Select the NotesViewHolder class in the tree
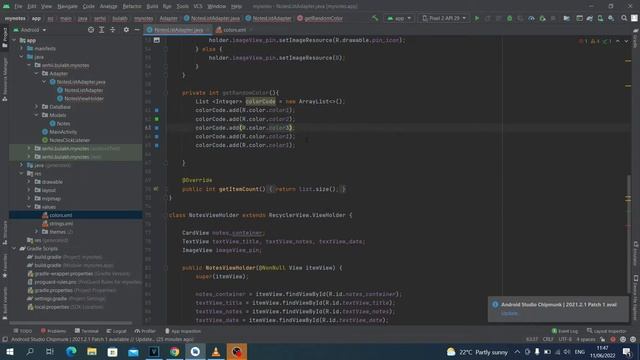Viewport: 640px width, 360px height. pos(84,98)
